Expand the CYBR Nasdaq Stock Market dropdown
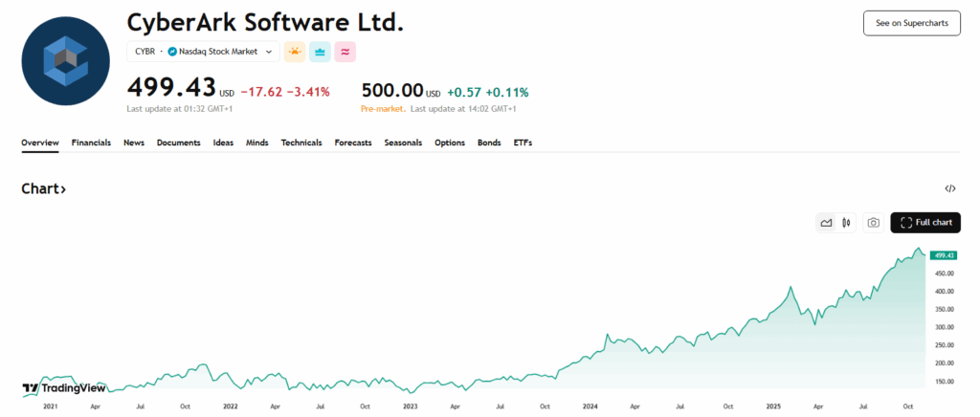Screen dimensions: 980x417 pyautogui.click(x=268, y=52)
